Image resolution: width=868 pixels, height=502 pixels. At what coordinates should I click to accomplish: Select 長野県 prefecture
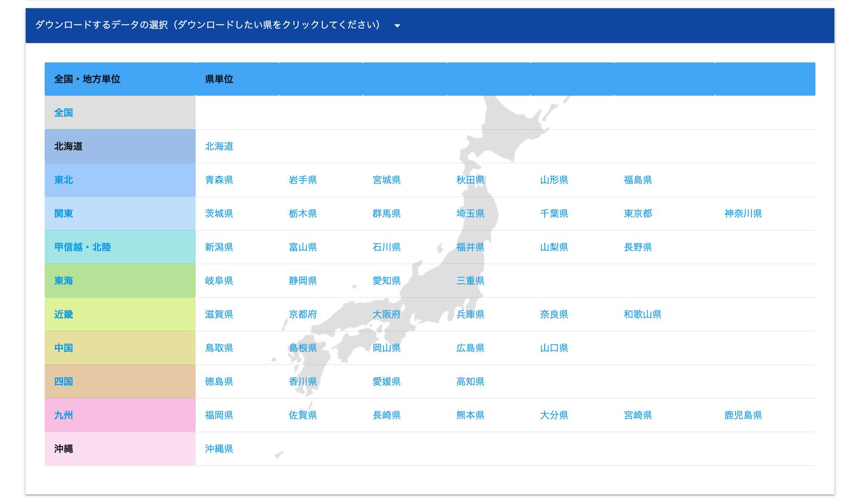point(638,247)
